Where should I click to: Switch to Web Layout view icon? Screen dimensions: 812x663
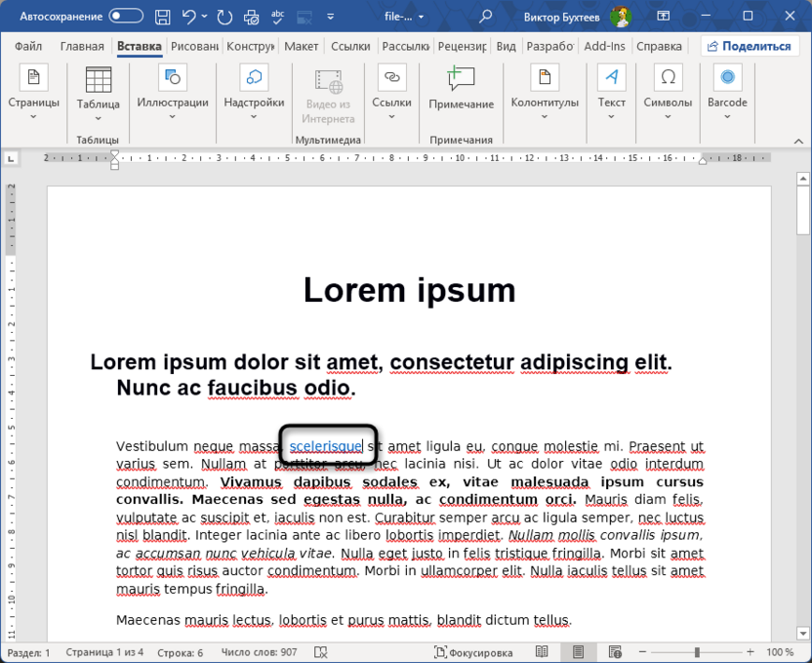point(615,652)
